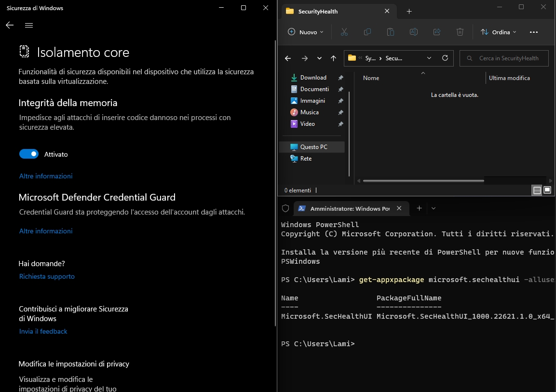Refresh the SecurityHealth folder

pyautogui.click(x=445, y=58)
